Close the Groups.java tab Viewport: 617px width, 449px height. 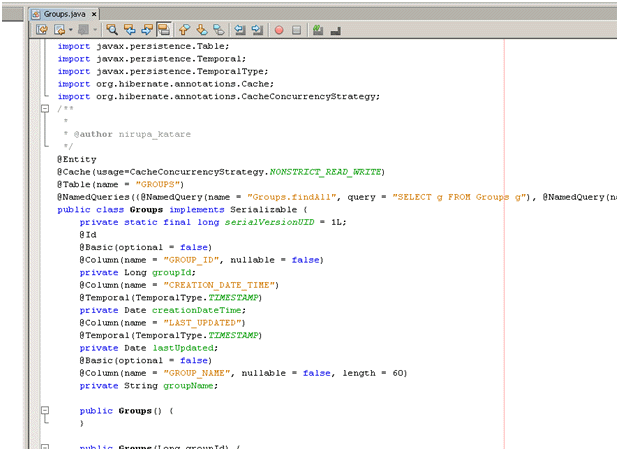tap(94, 14)
